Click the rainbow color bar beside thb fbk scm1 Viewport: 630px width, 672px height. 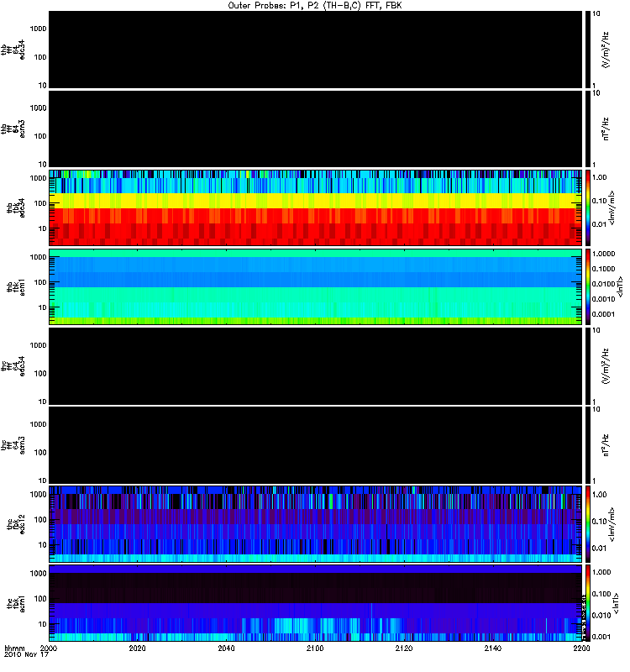[588, 286]
